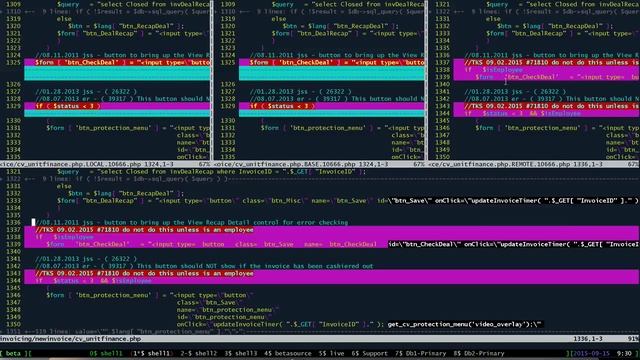Focus the LOCAL pane via its status line

click(105, 164)
